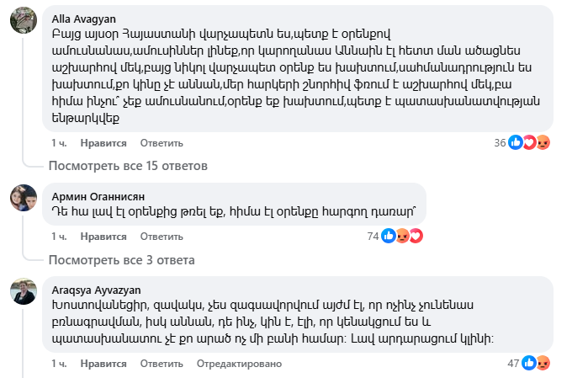Screen dimensions: 588x378
Task: Toggle Нравится under Армин Оганнисян's comment
Action: point(104,237)
